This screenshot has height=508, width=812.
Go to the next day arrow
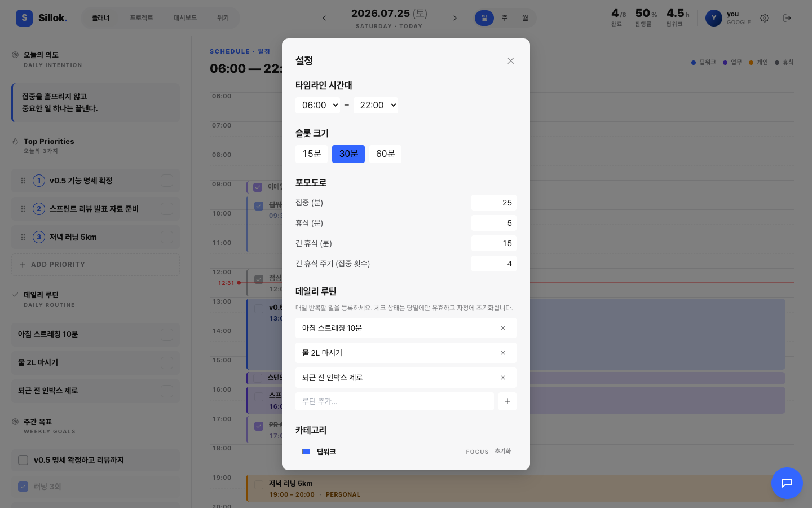point(455,18)
